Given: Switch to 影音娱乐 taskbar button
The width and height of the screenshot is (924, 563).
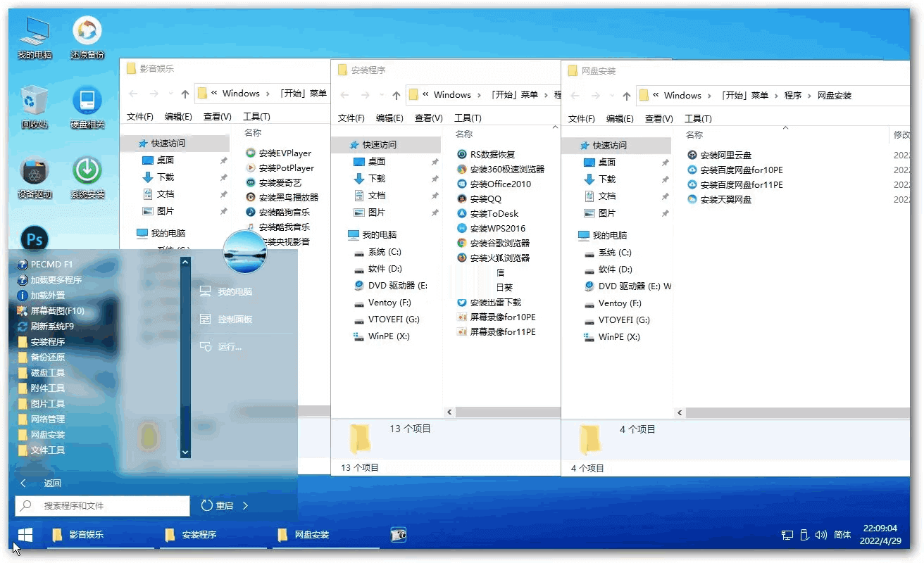Looking at the screenshot, I should pos(101,535).
